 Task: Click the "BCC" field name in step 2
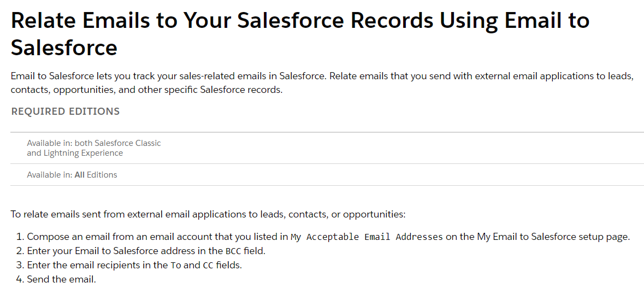[x=232, y=251]
